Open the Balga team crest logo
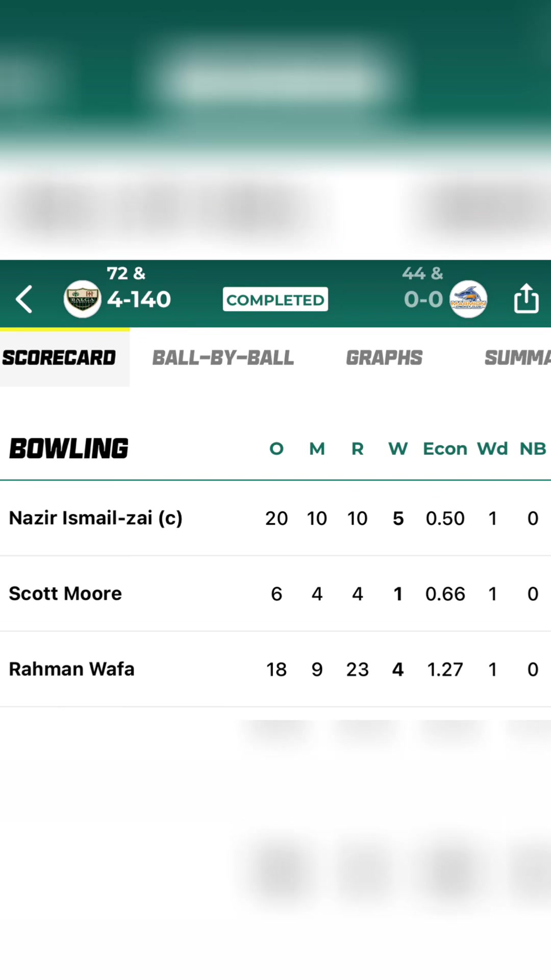Viewport: 551px width, 980px height. pos(82,299)
